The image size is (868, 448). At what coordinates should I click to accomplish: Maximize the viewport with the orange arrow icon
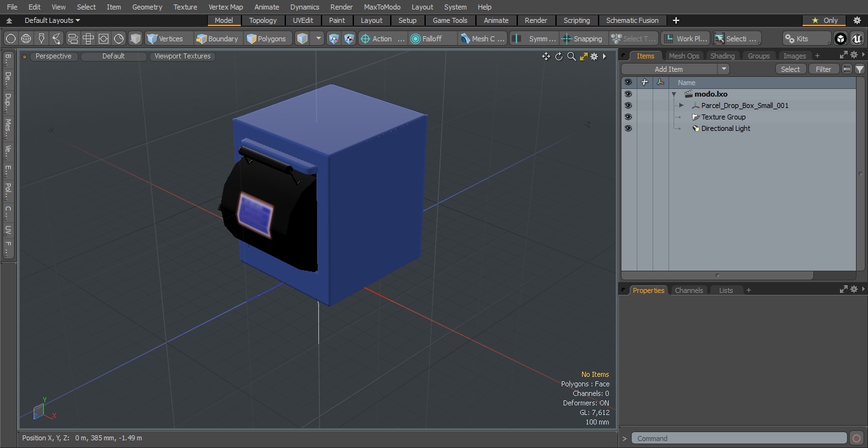pyautogui.click(x=583, y=57)
